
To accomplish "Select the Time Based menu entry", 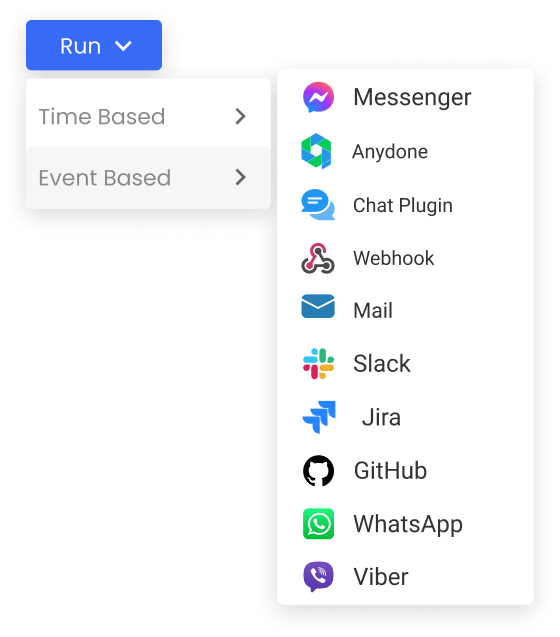I will point(148,116).
